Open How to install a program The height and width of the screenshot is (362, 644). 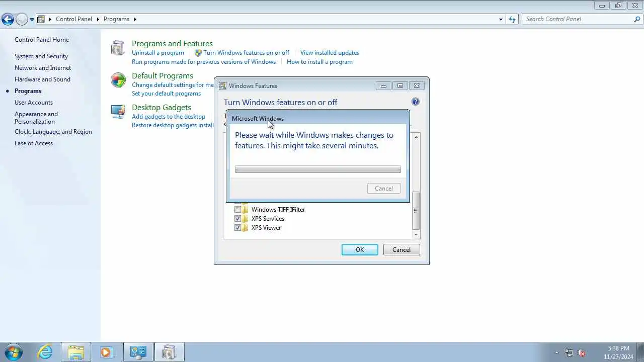tap(319, 62)
